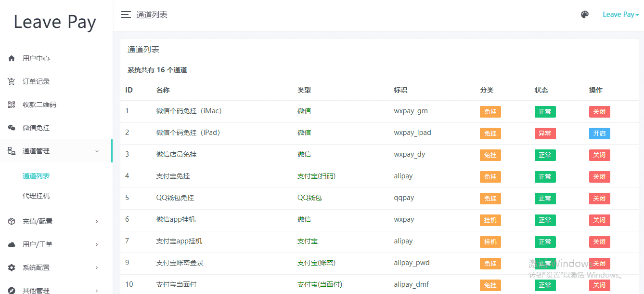Click the 正常 status badge for qqpay
Image resolution: width=644 pixels, height=294 pixels.
click(545, 199)
